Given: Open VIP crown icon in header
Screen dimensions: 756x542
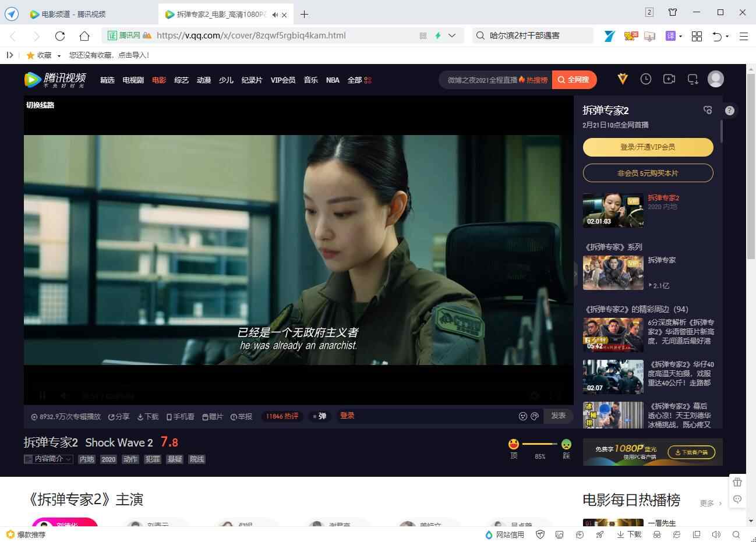Looking at the screenshot, I should [623, 79].
